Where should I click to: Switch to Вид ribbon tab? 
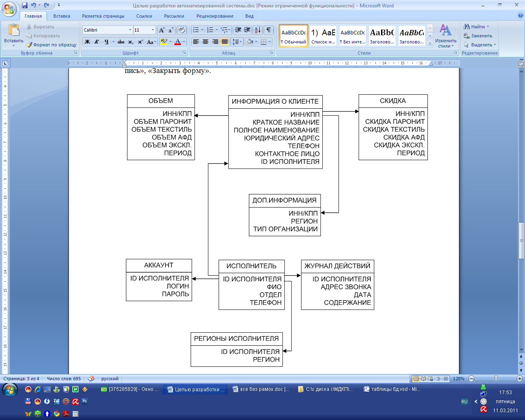point(249,16)
